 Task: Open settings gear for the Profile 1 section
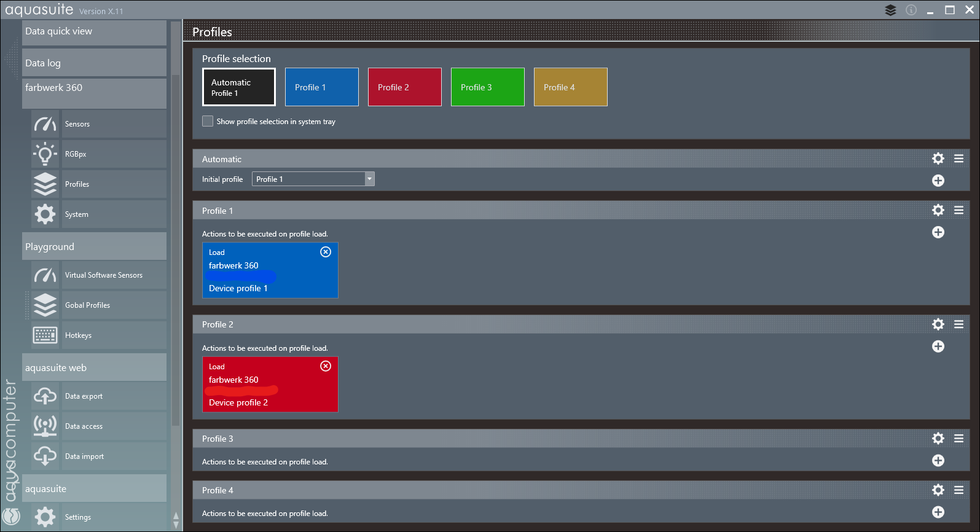(x=938, y=210)
